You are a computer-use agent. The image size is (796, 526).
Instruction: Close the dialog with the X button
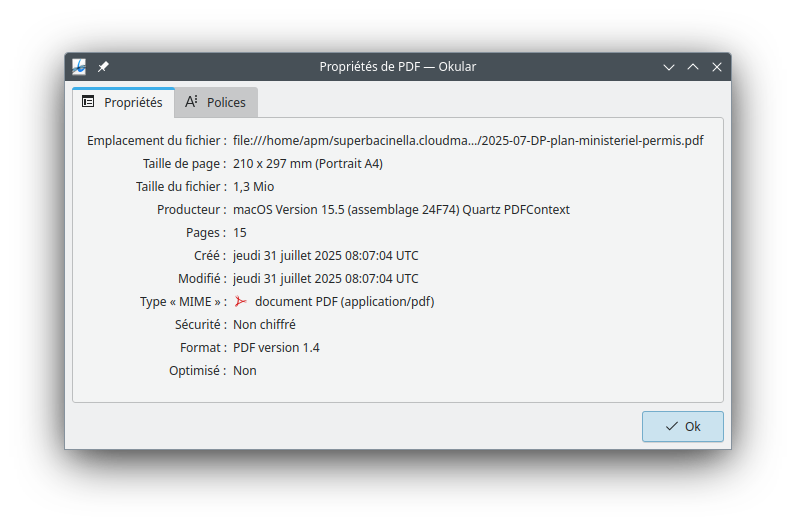click(717, 67)
